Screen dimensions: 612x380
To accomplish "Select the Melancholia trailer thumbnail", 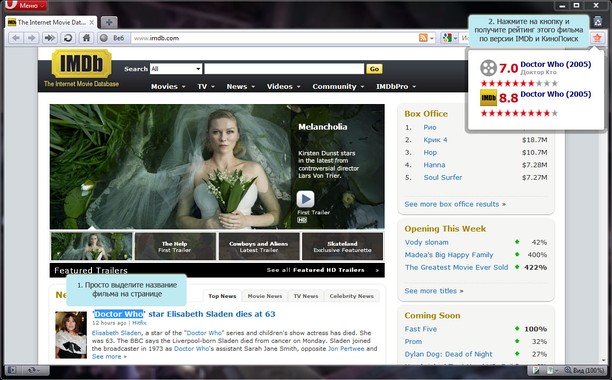I will pyautogui.click(x=92, y=246).
